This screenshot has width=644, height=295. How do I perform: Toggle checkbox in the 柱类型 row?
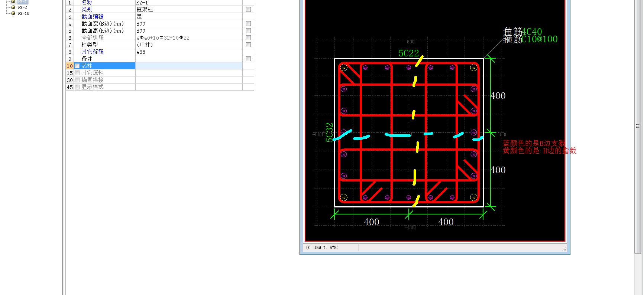[x=248, y=45]
